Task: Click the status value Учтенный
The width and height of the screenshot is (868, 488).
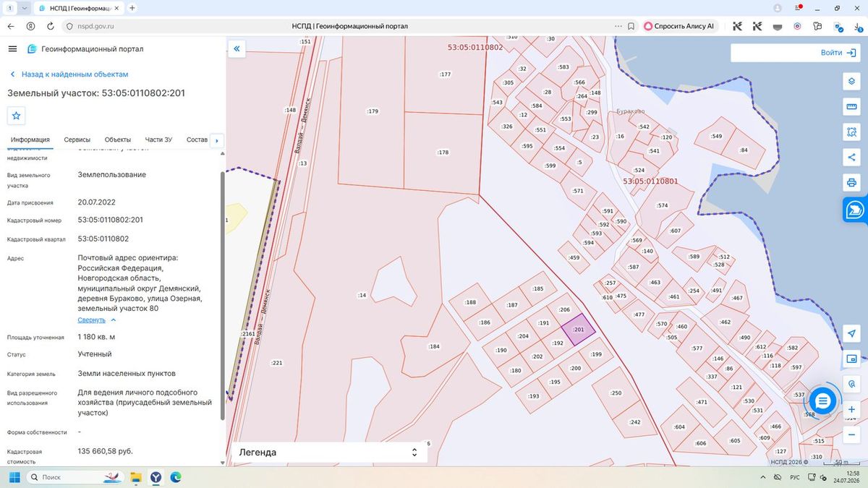Action: point(95,354)
